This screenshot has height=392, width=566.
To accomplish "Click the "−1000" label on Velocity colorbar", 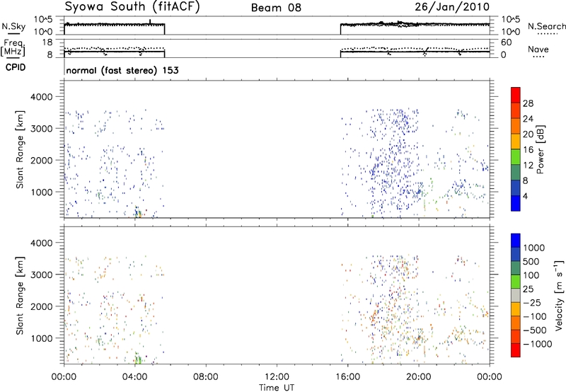I will tap(538, 344).
